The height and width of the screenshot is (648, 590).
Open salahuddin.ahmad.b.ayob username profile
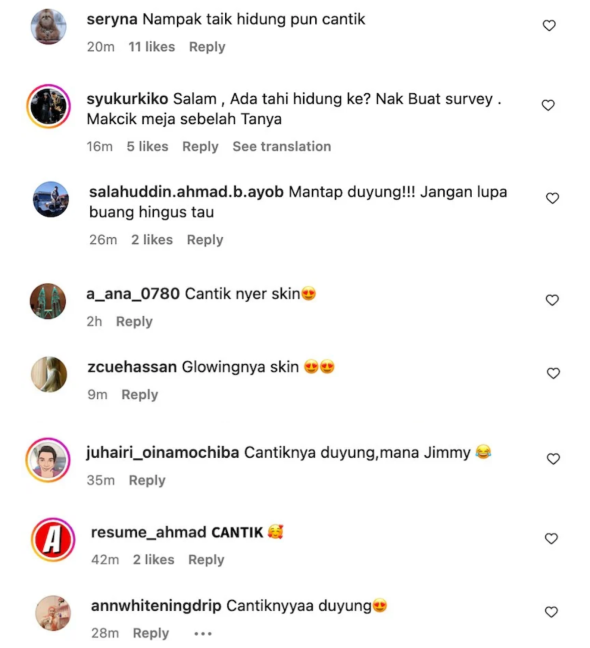point(186,192)
